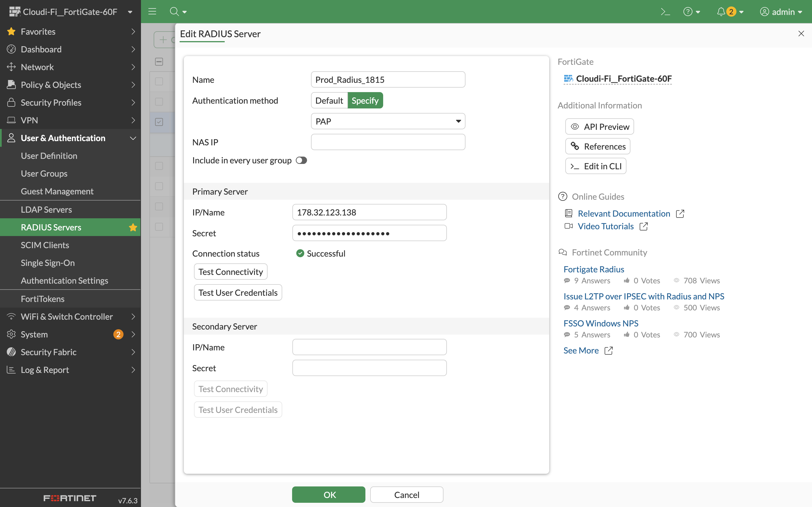Open the help question mark icon
Viewport: 812px width, 507px height.
point(689,11)
